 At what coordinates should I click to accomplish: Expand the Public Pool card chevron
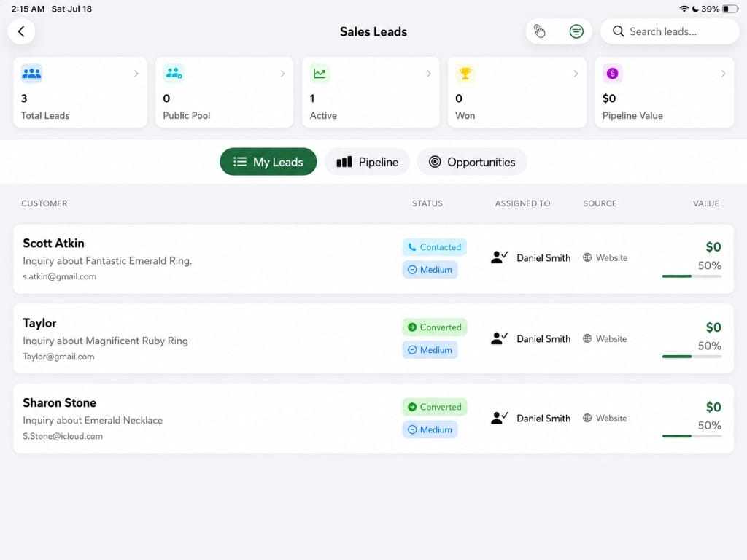point(282,74)
